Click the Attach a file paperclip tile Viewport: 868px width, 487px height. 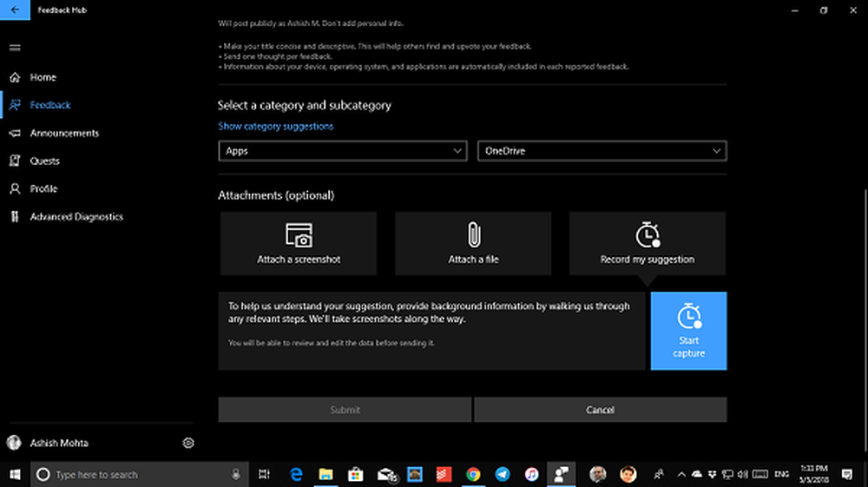click(473, 243)
